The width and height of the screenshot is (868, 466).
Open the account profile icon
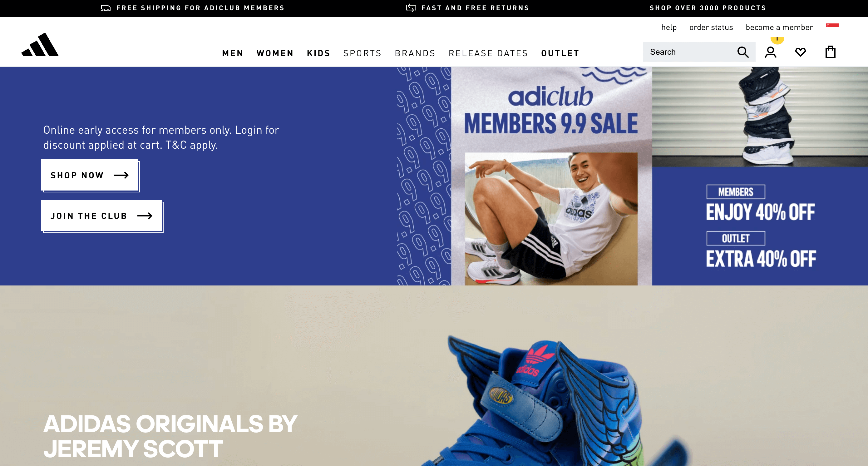(x=770, y=52)
